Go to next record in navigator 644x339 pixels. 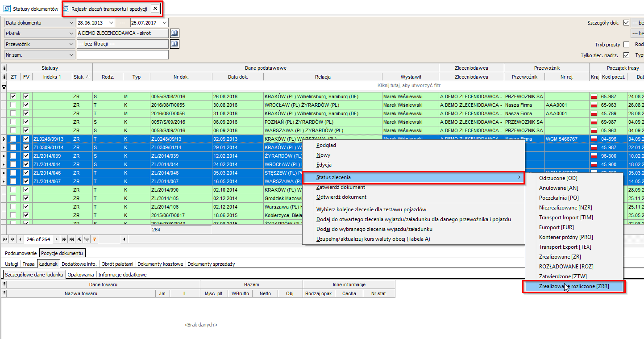coord(57,239)
